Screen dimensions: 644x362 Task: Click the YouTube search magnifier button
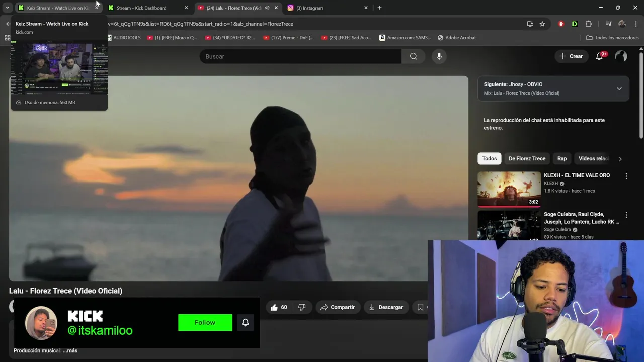(413, 56)
